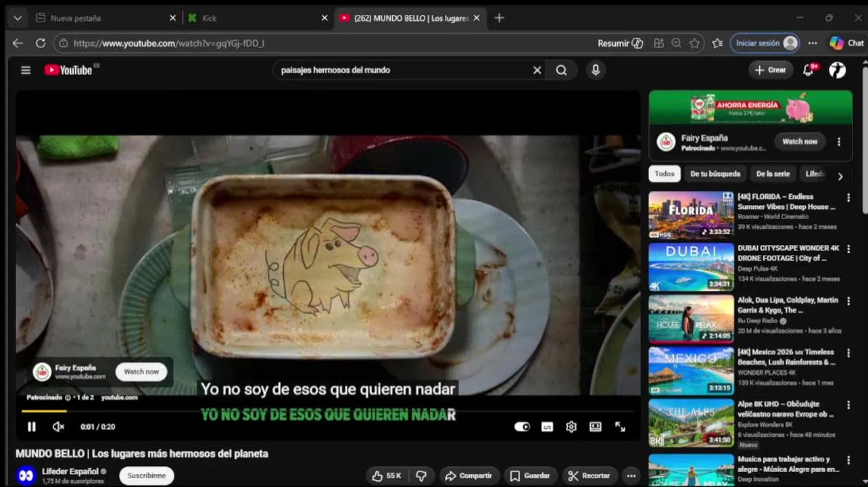Select the Todos filter chip
Image resolution: width=868 pixels, height=487 pixels.
[664, 174]
